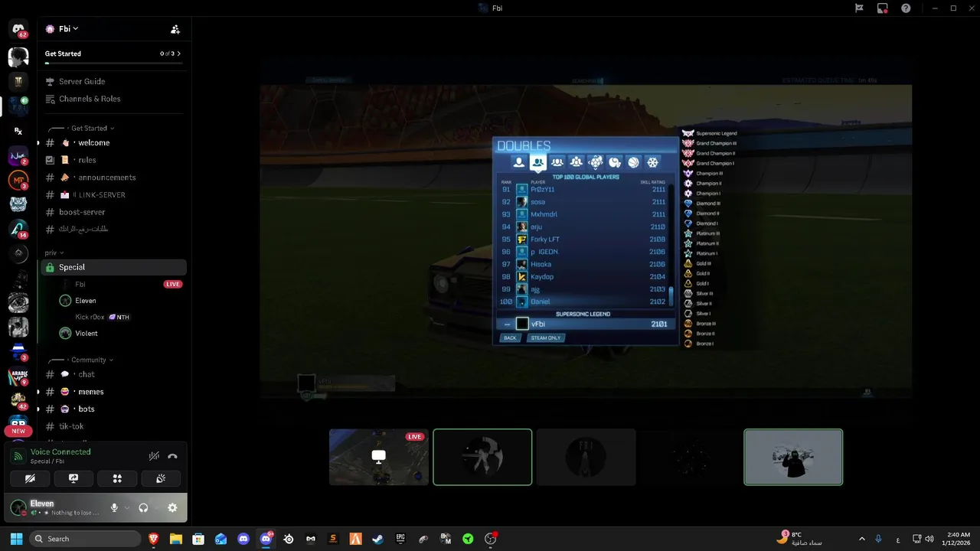Viewport: 980px width, 551px height.
Task: Click the invite members icon beside Fbi
Action: click(175, 29)
